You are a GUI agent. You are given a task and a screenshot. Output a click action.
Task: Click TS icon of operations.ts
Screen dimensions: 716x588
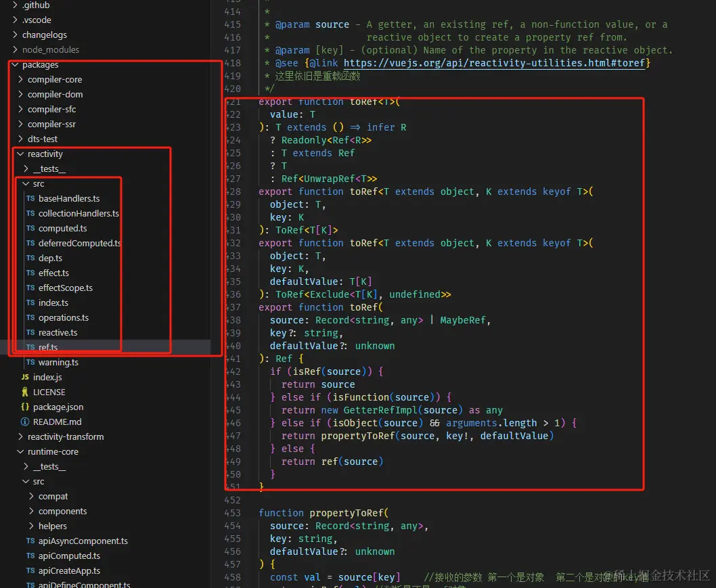(30, 317)
